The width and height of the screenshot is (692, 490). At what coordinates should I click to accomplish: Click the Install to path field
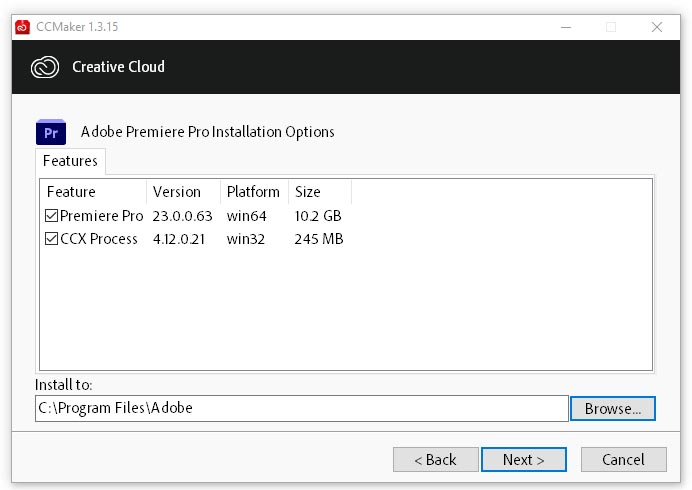pyautogui.click(x=301, y=408)
